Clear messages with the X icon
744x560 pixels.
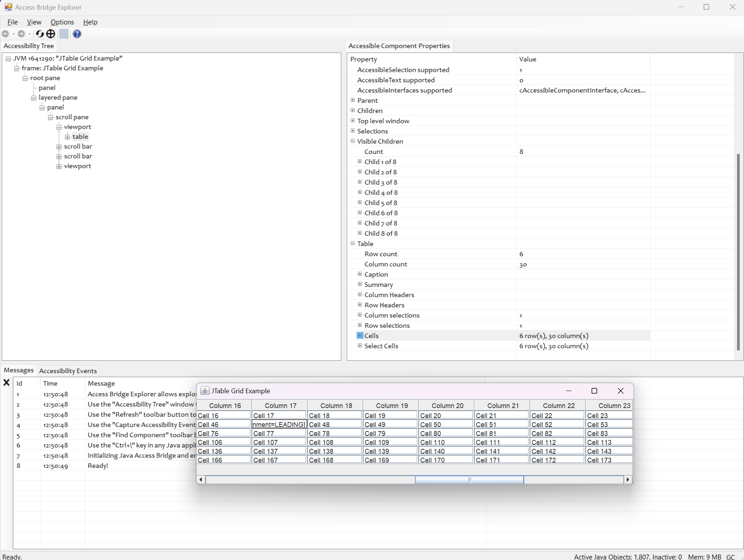[6, 382]
